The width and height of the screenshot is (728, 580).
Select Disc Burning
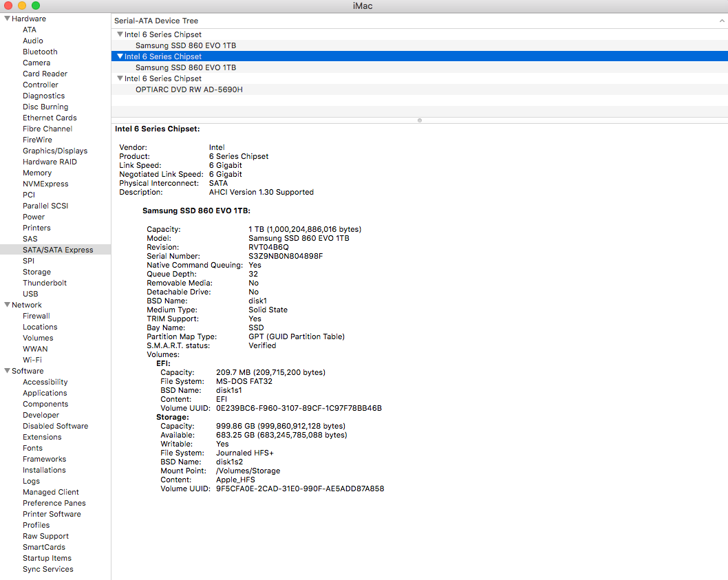pyautogui.click(x=45, y=107)
